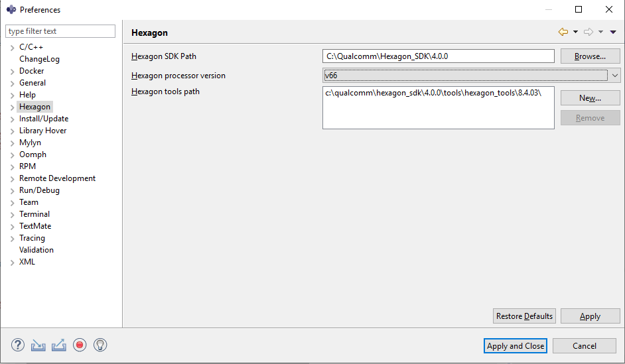Select the Hexagon preferences page
This screenshot has height=364, width=625.
35,107
